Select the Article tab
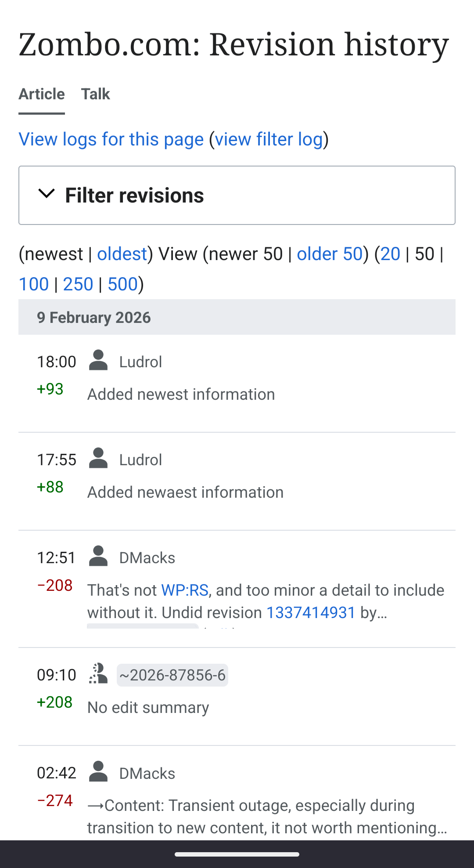Viewport: 474px width, 868px height. coord(42,94)
